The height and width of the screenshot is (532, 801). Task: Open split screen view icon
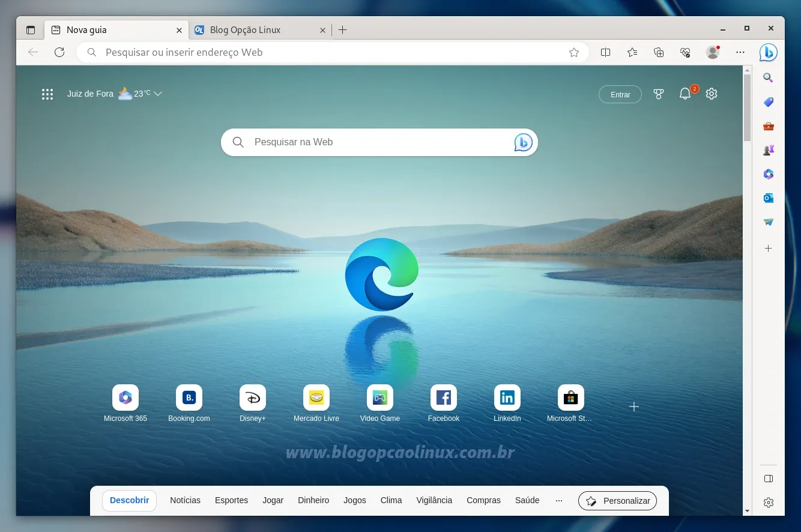coord(605,52)
